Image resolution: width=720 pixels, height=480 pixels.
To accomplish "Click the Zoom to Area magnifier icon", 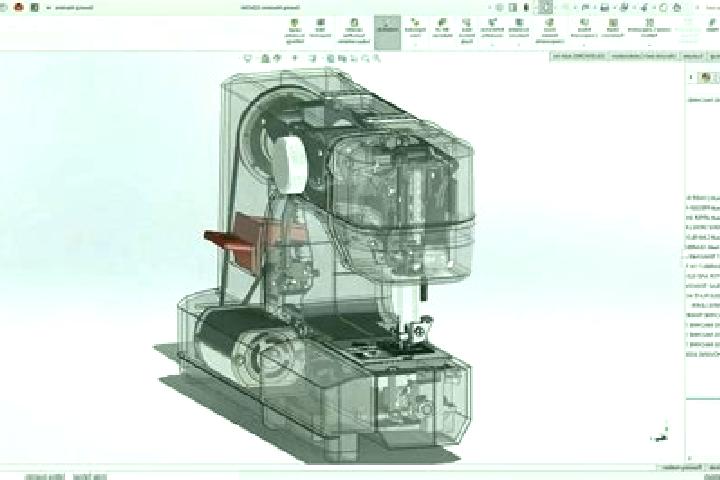I will pyautogui.click(x=366, y=58).
